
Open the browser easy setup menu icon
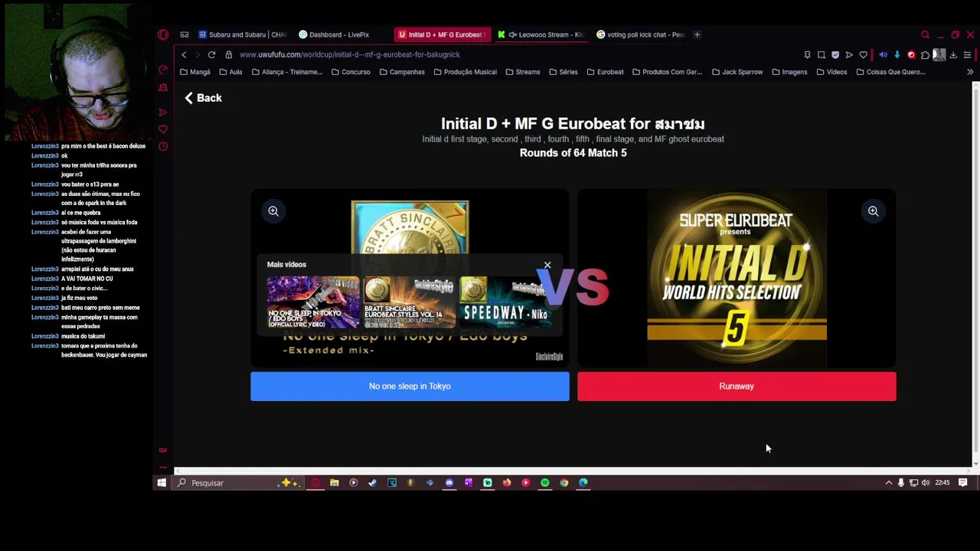[x=967, y=54]
